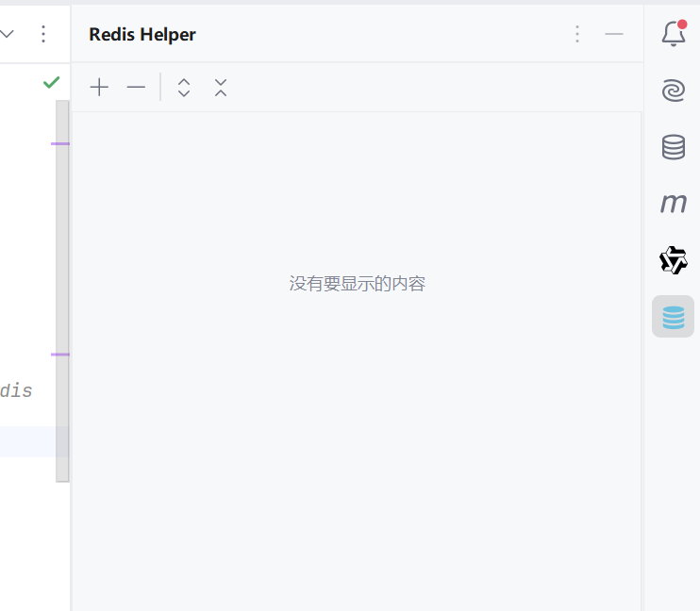Add a new Redis connection with plus icon
This screenshot has width=700, height=611.
99,87
